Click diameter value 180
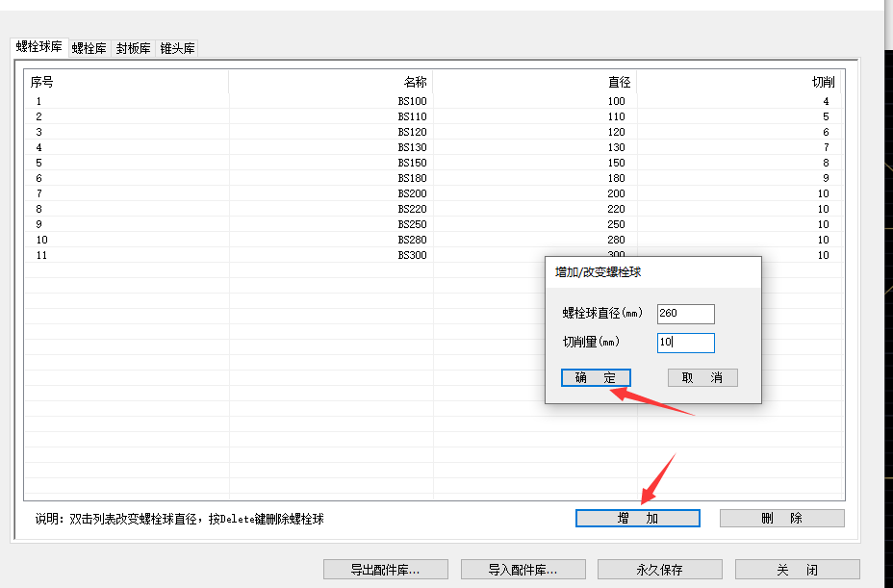 point(616,178)
